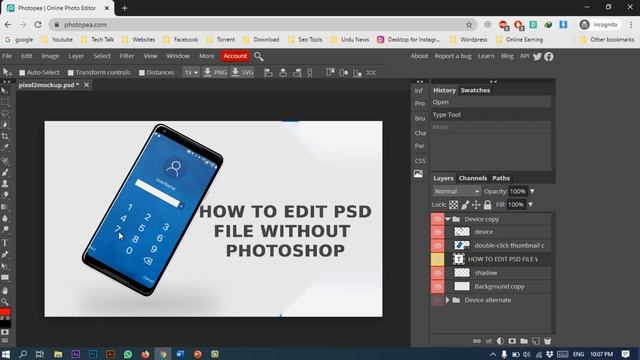Enable the Auto-Select checkbox
This screenshot has width=640, height=360.
[22, 73]
